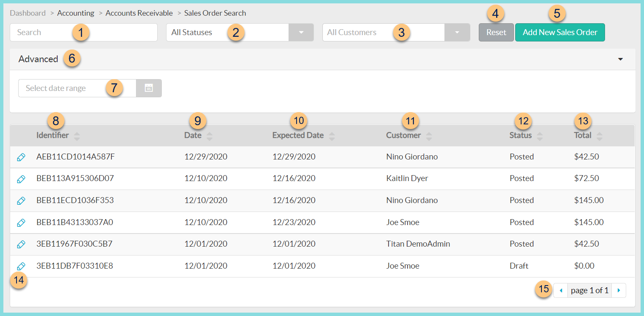Open the calendar icon next to date range
The width and height of the screenshot is (644, 316).
coord(149,88)
